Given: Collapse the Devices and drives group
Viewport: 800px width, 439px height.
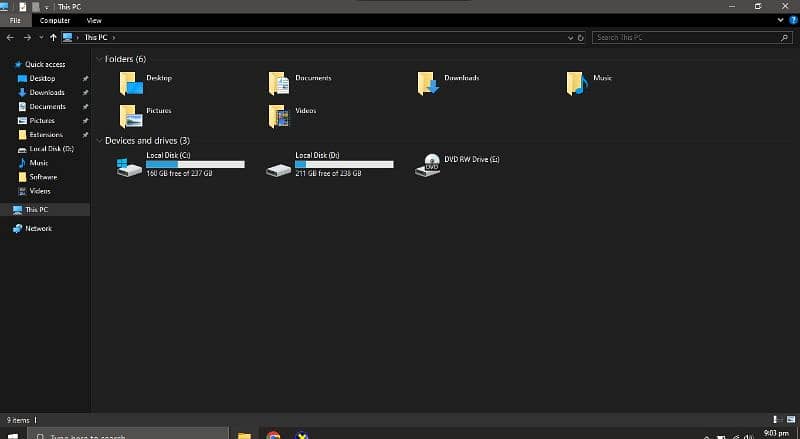Looking at the screenshot, I should pos(99,141).
